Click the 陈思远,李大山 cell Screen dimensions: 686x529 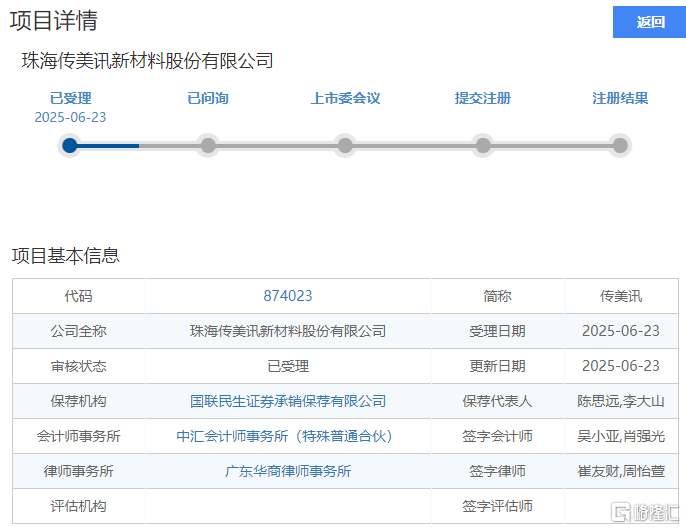[x=621, y=401]
